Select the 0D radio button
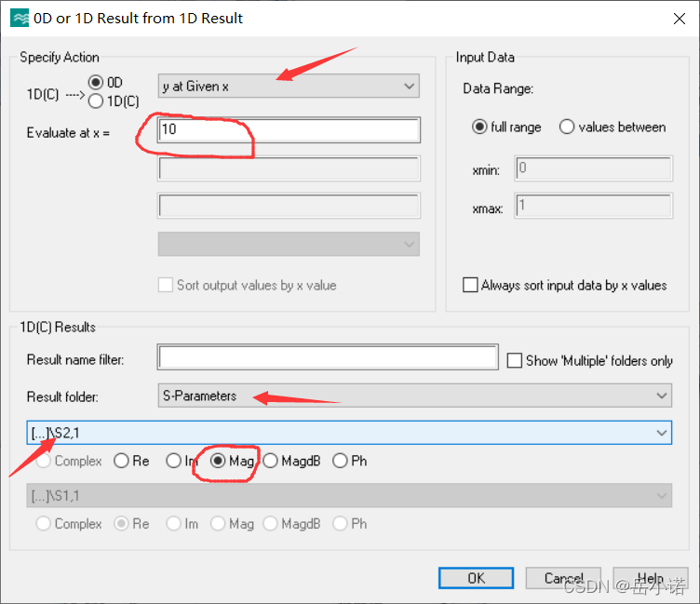Screen dimensions: 700x604 (96, 83)
